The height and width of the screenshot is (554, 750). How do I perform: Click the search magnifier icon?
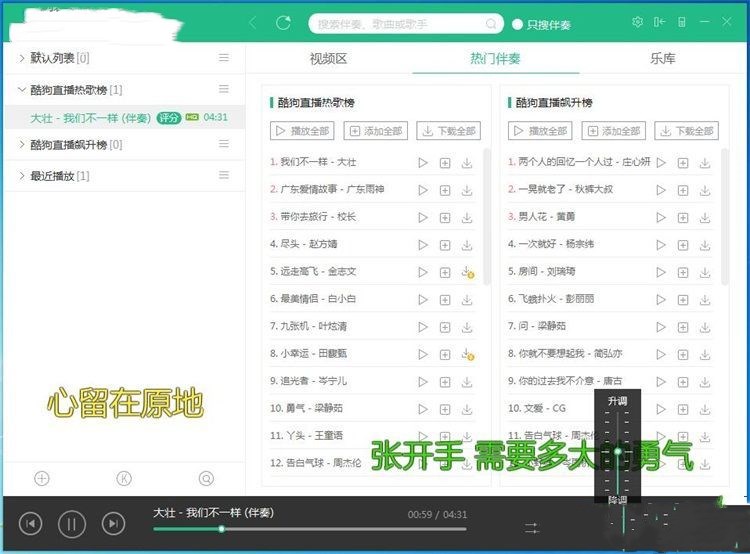pyautogui.click(x=491, y=23)
